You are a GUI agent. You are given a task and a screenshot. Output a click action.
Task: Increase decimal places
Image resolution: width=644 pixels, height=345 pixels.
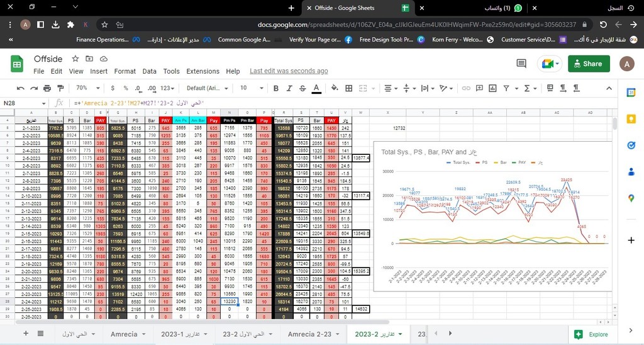click(152, 88)
